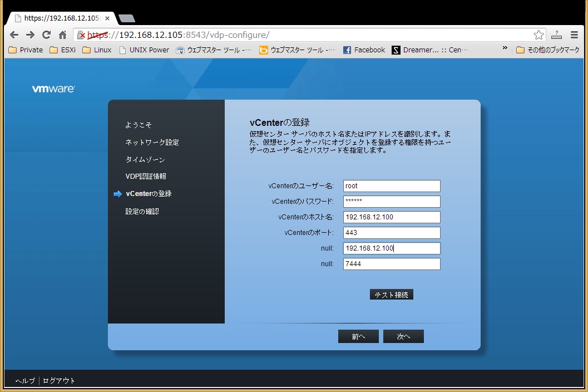588x392 pixels.
Task: Click the テスト接続 button
Action: (392, 295)
